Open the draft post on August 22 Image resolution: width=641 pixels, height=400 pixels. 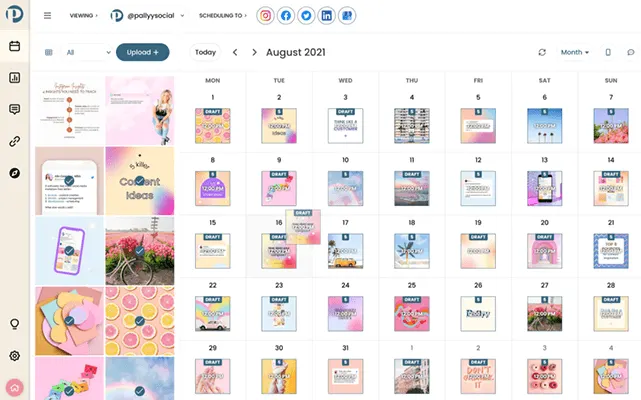click(213, 314)
